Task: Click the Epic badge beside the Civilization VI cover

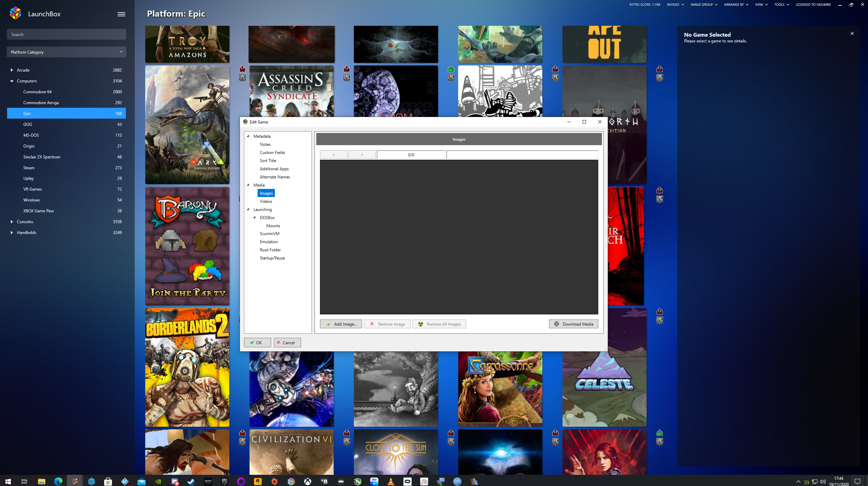Action: tap(346, 441)
